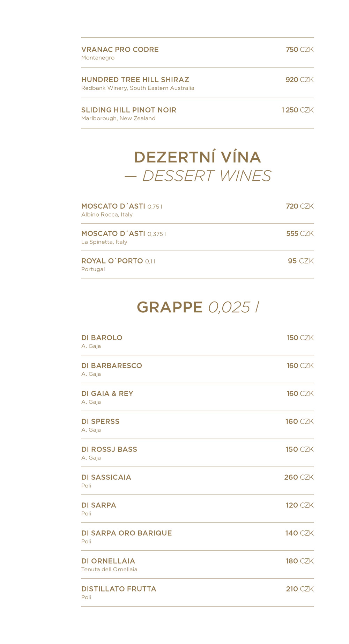
Task: Click the 260 CZK price of Di Sassicaia
Action: click(x=299, y=477)
